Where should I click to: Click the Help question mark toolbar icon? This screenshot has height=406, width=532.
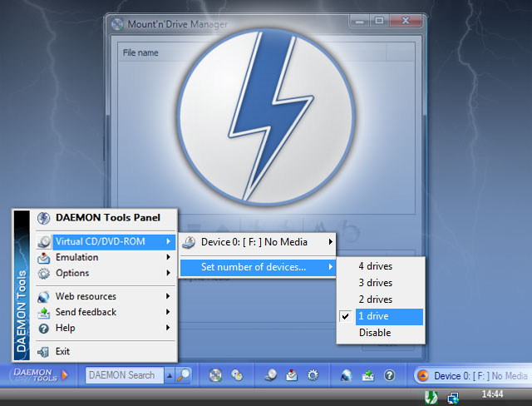388,375
